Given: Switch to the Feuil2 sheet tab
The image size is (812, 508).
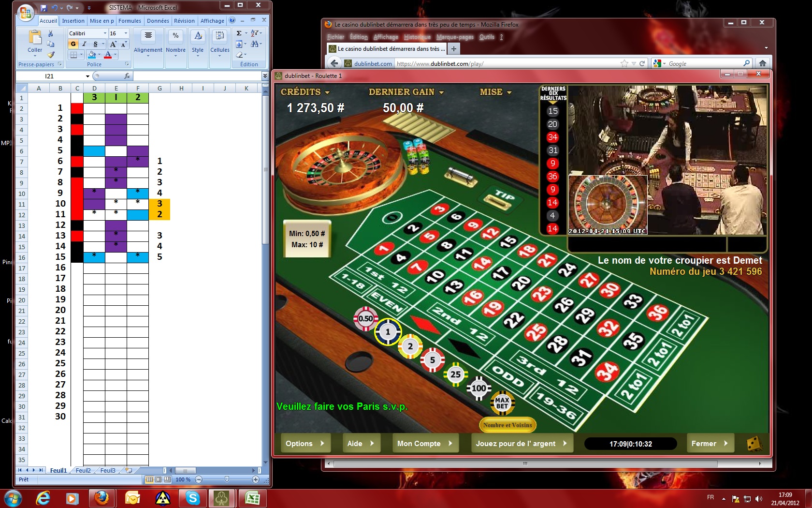Looking at the screenshot, I should pos(83,470).
